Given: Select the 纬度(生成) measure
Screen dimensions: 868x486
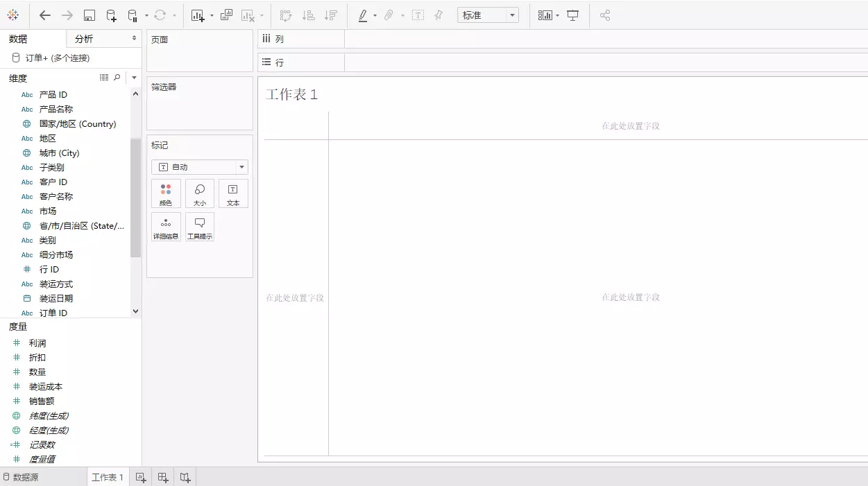Looking at the screenshot, I should [x=49, y=416].
